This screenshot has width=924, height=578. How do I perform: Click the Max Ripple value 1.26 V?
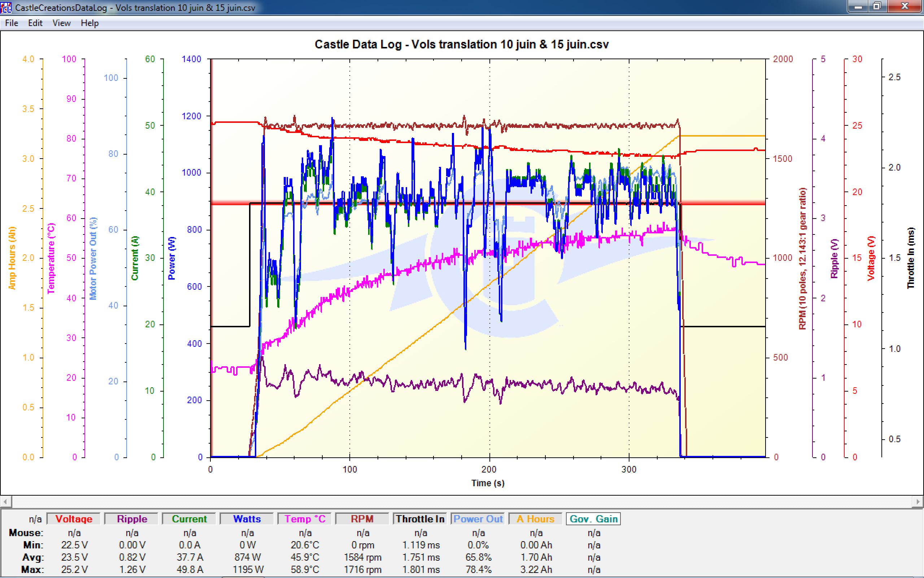pos(132,569)
